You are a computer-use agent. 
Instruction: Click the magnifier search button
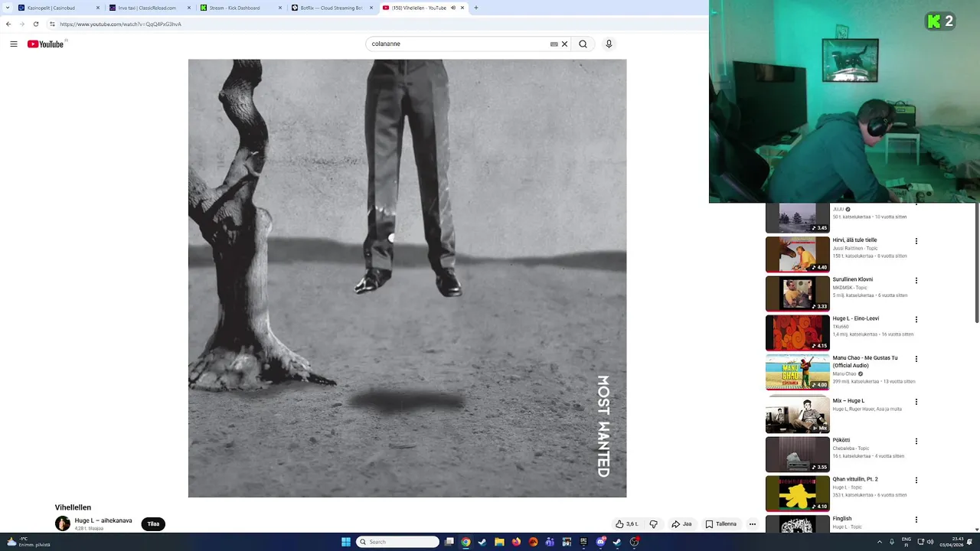tap(583, 44)
